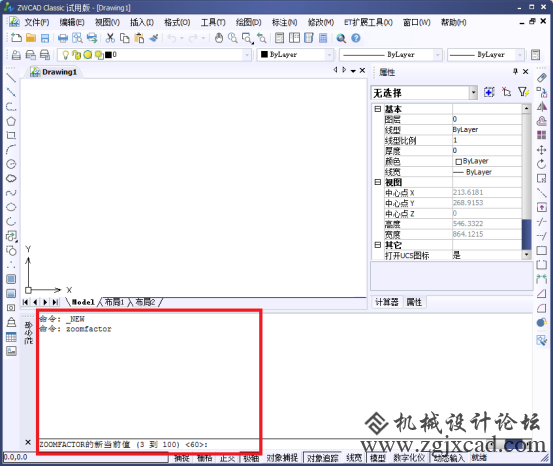
Task: Cut selection with the scissors icon
Action: (x=110, y=38)
